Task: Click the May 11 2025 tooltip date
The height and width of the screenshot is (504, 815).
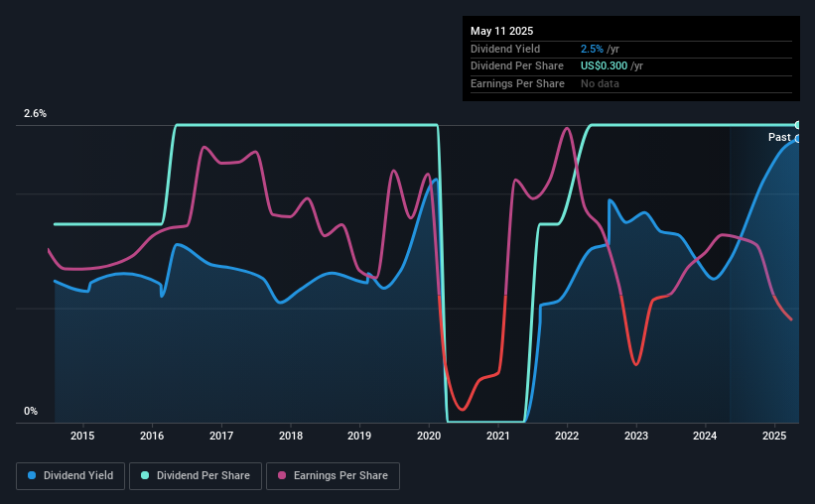Action: [501, 31]
